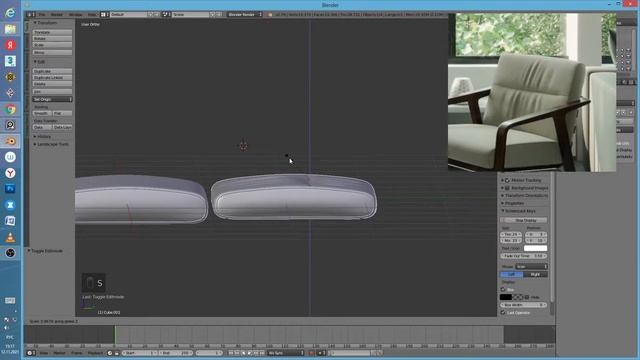Set shading to Smooth

tap(42, 113)
